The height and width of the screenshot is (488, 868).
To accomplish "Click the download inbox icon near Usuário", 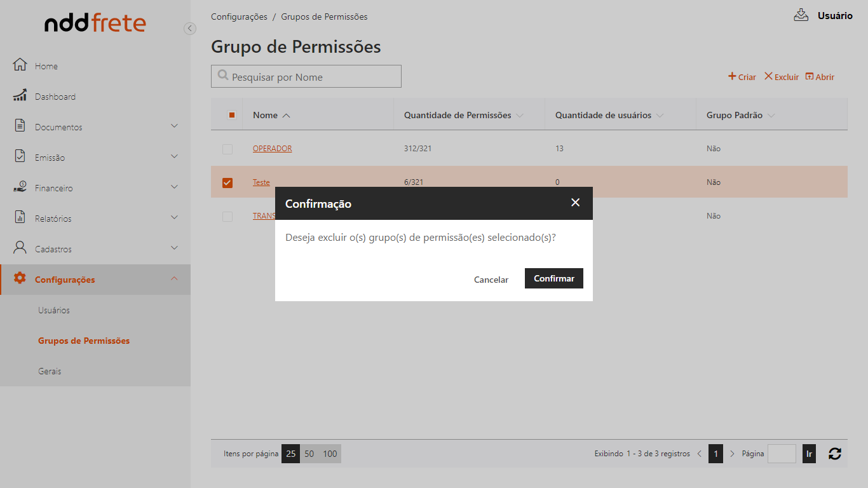I will (x=801, y=15).
